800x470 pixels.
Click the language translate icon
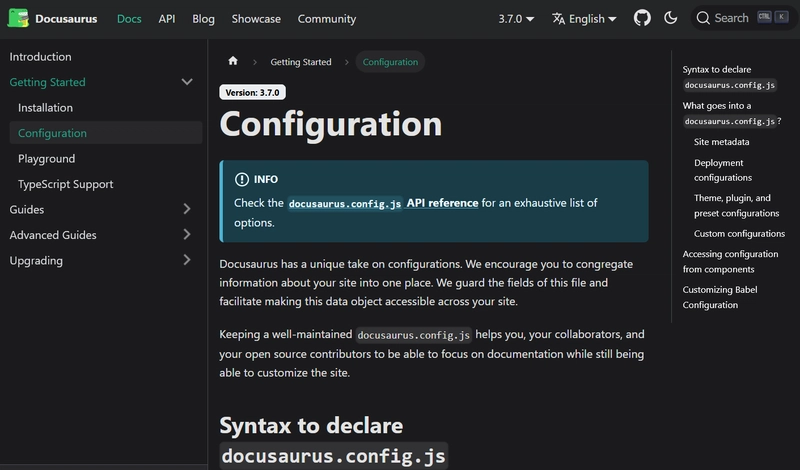[x=559, y=18]
